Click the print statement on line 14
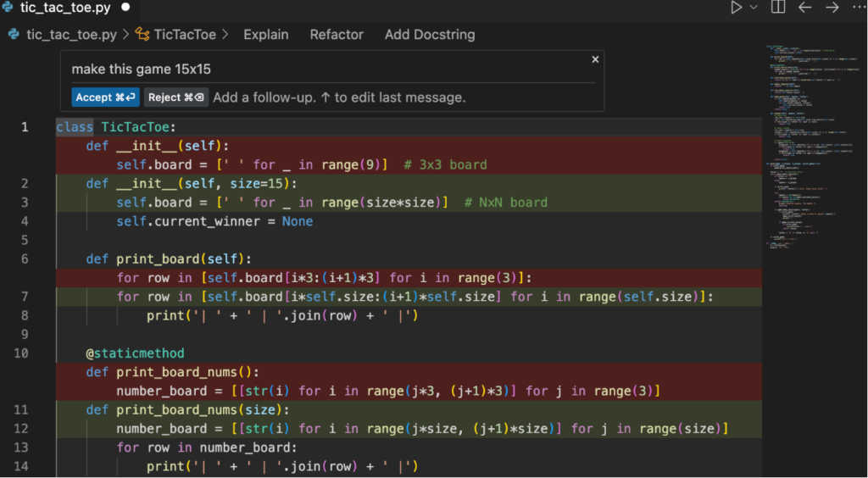 282,466
